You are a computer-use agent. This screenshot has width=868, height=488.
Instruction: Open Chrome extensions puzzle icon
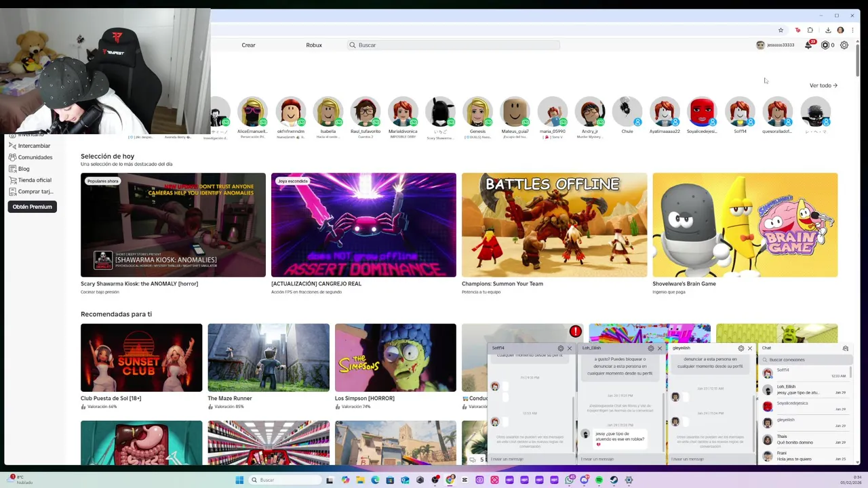coord(810,30)
